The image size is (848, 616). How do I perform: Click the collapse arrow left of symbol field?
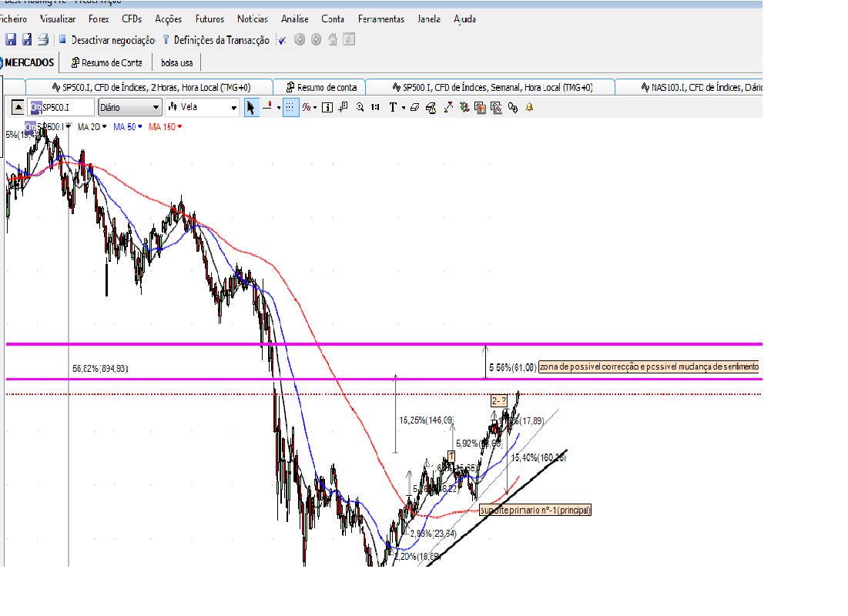18,107
